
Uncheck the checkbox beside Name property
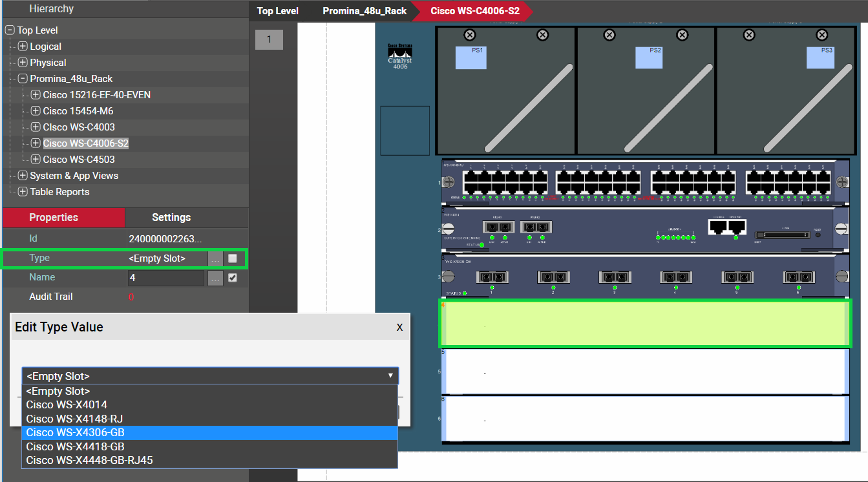point(233,278)
